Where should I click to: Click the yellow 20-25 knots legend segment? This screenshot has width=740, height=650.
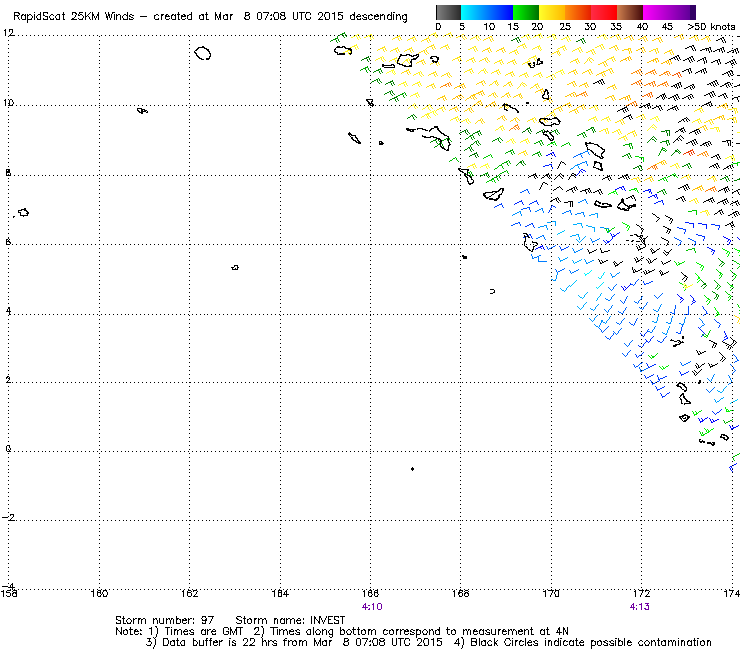point(552,12)
